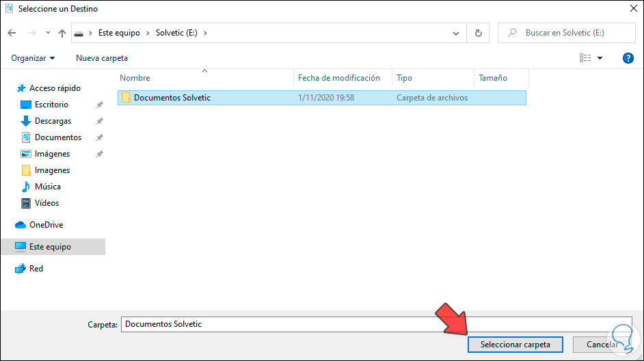Image resolution: width=644 pixels, height=361 pixels.
Task: Select 'Solvetic (E:)' in the address breadcrumb
Action: 176,33
